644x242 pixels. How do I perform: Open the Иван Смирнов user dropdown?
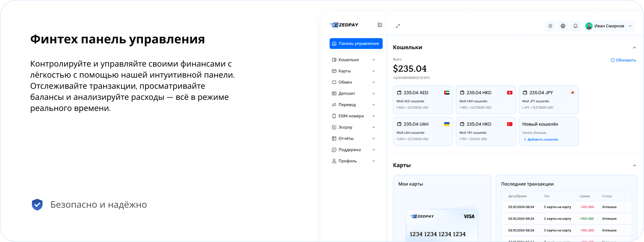609,26
